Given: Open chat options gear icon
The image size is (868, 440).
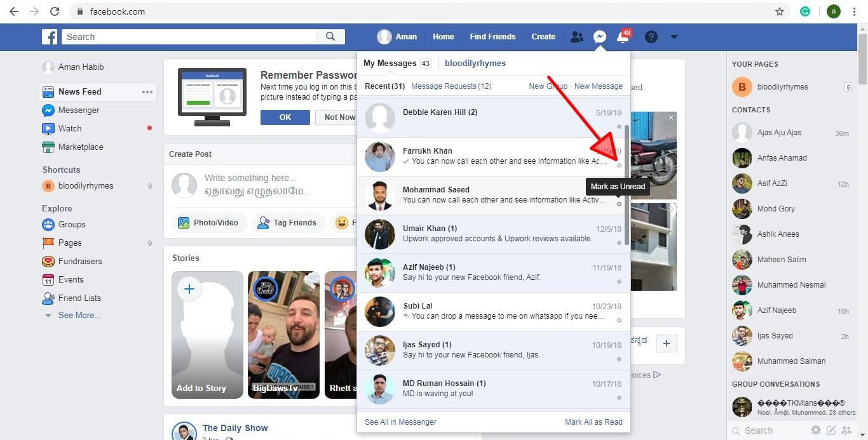Looking at the screenshot, I should coord(815,430).
